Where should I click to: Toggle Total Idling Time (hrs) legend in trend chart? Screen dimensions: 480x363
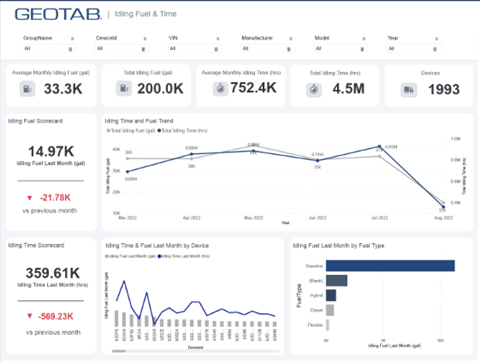(x=183, y=131)
